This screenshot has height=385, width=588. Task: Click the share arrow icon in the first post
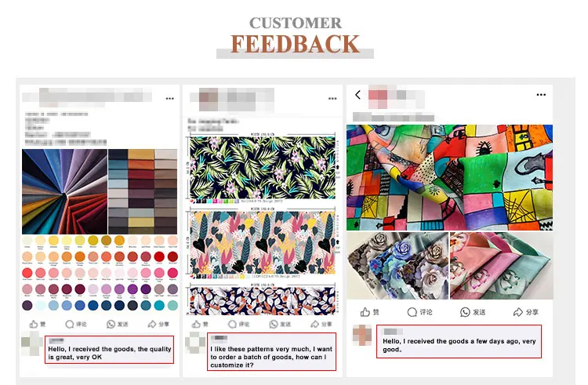pyautogui.click(x=152, y=324)
